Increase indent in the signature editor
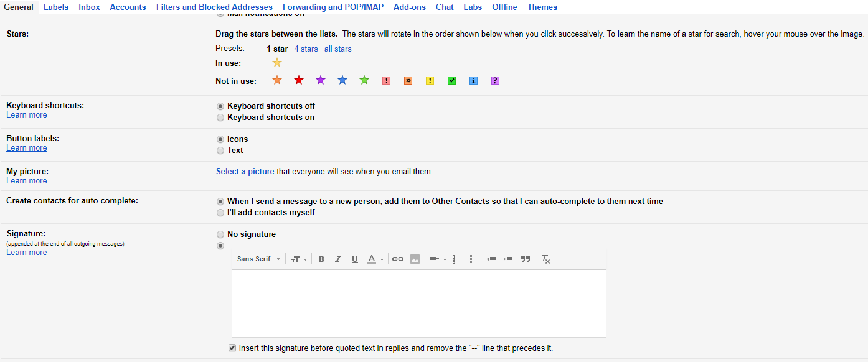 coord(507,259)
